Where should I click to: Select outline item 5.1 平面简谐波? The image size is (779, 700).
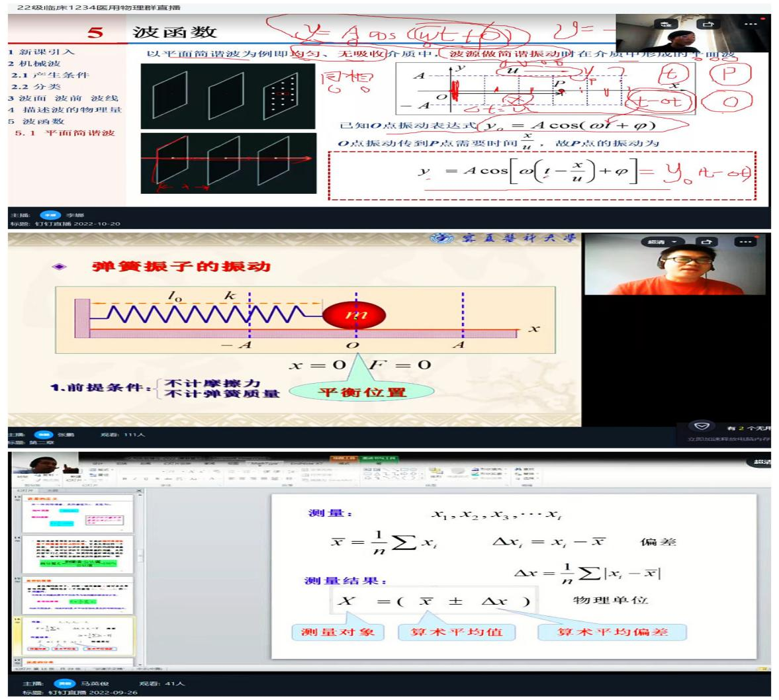coord(65,133)
